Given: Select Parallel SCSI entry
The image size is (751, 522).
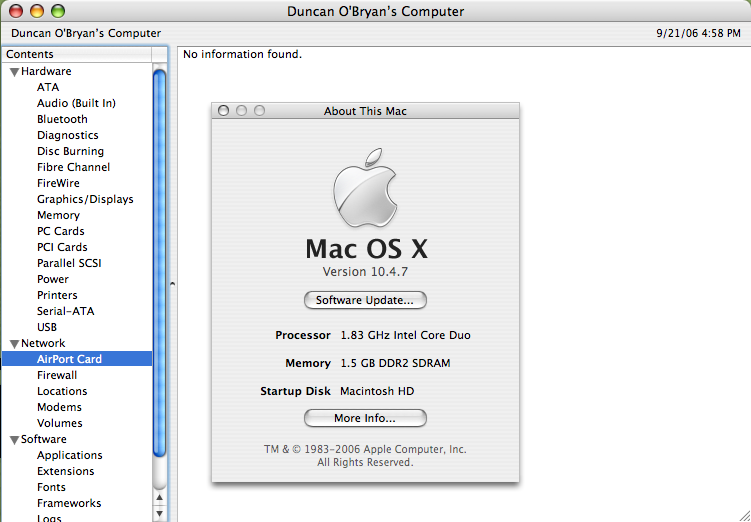Looking at the screenshot, I should 69,263.
